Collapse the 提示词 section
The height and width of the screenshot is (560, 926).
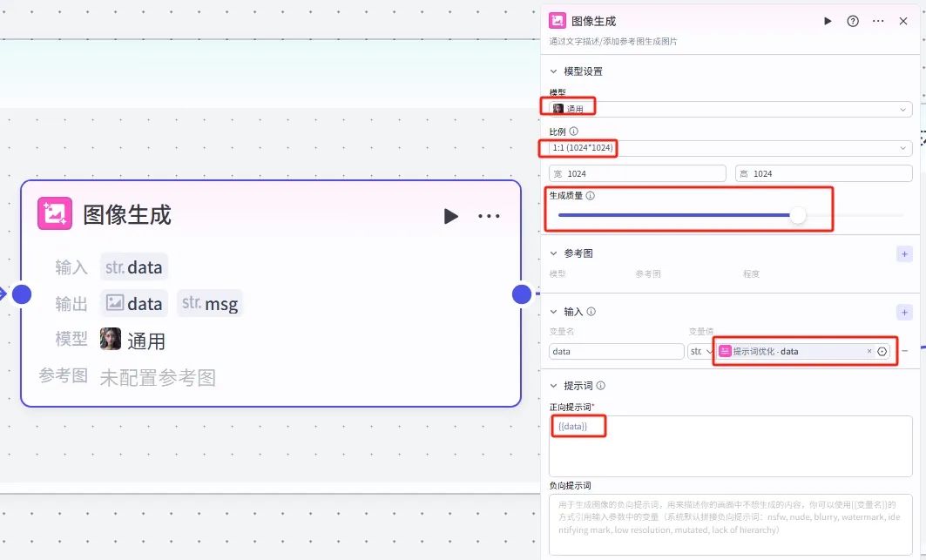(x=553, y=386)
